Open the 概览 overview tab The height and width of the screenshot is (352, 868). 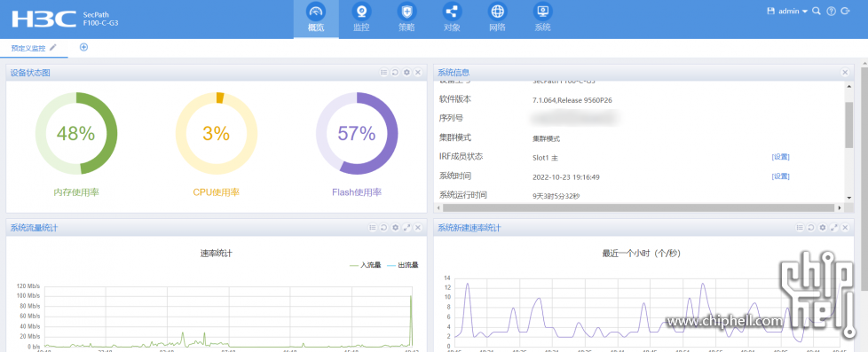tap(316, 19)
